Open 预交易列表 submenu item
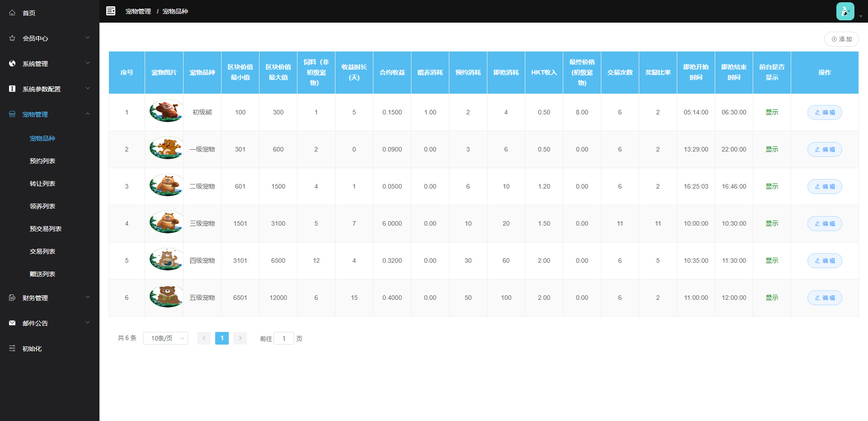The image size is (868, 421). tap(46, 229)
